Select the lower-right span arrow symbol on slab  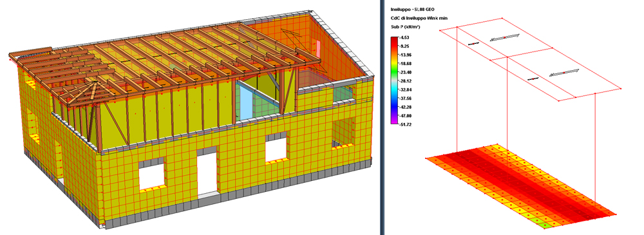[564, 73]
